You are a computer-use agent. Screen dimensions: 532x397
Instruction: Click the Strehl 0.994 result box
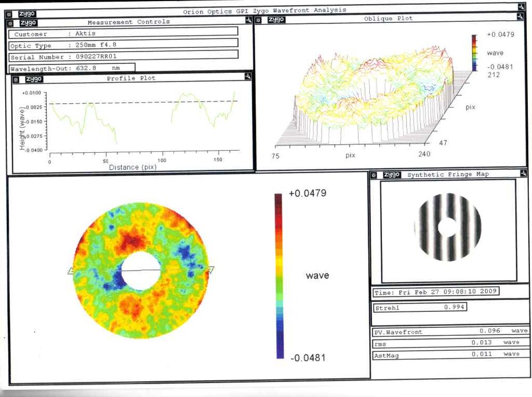(420, 307)
